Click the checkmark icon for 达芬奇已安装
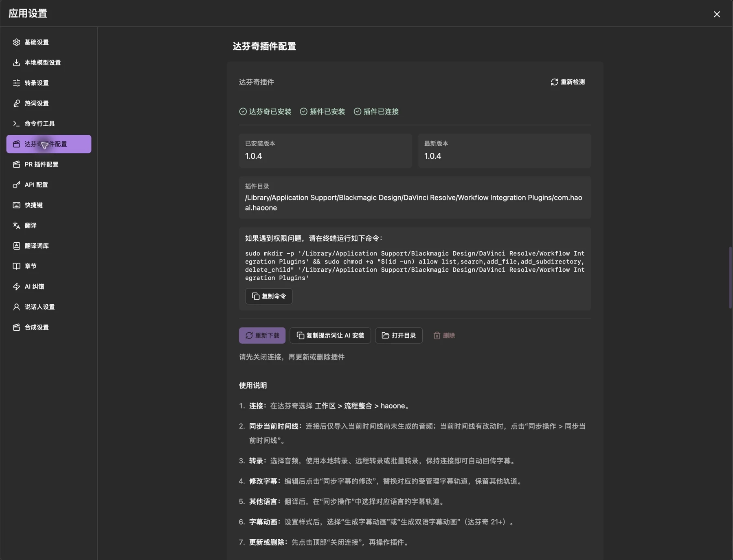 tap(243, 112)
